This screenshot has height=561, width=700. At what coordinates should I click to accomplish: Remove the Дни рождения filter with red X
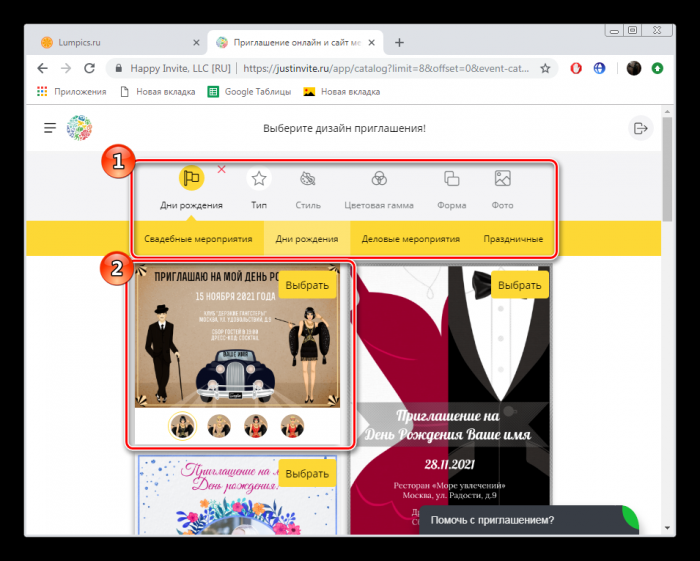click(x=221, y=169)
